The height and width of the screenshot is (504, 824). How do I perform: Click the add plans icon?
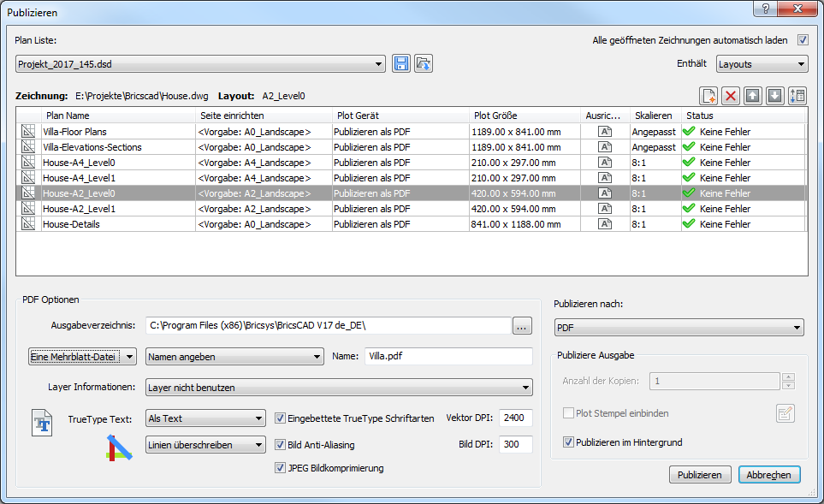(x=708, y=96)
